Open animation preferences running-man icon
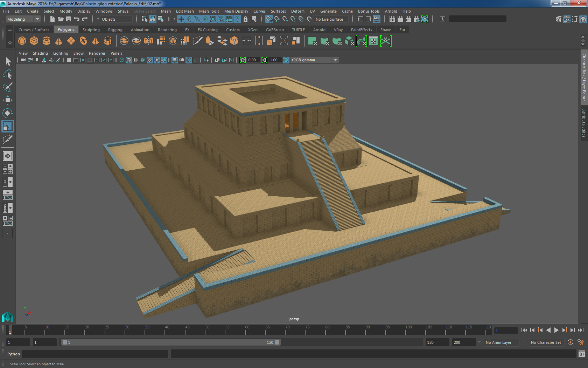Image resolution: width=588 pixels, height=368 pixels. (x=581, y=342)
